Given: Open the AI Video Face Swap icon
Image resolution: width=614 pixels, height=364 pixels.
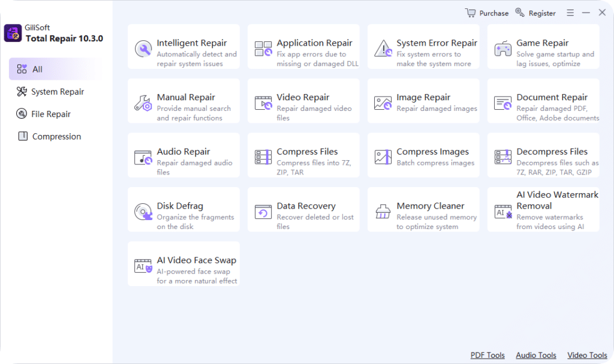Looking at the screenshot, I should 143,266.
